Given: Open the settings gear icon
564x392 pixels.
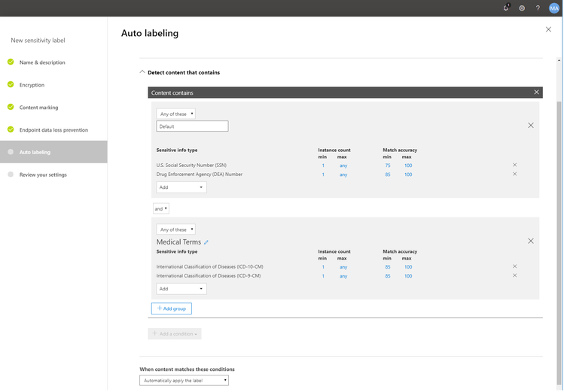Looking at the screenshot, I should point(522,8).
